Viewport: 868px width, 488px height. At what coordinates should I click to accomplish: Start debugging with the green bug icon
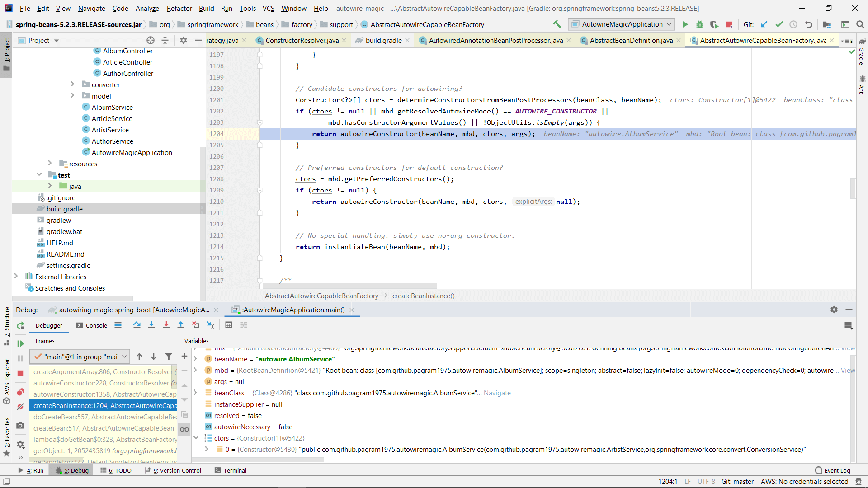click(x=700, y=25)
